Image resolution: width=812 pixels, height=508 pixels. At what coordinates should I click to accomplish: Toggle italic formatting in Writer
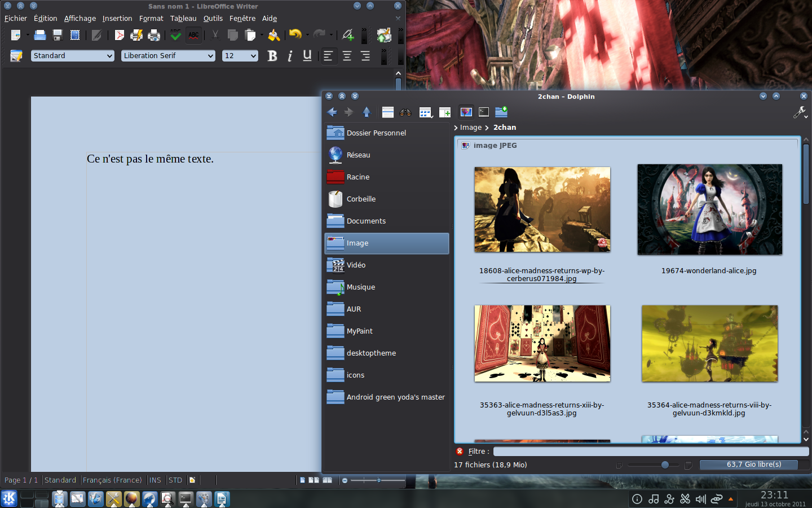tap(290, 56)
